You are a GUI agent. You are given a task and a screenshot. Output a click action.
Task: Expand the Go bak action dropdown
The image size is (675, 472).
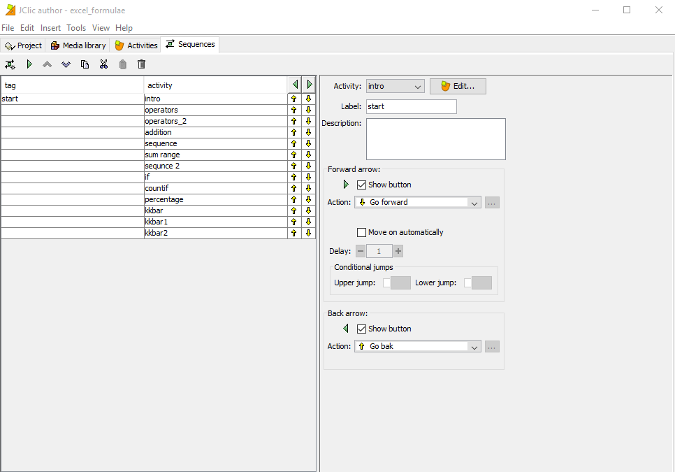[418, 346]
